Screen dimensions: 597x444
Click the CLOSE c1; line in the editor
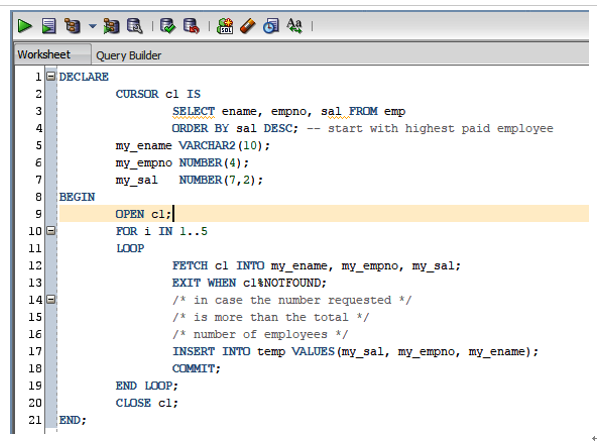147,403
